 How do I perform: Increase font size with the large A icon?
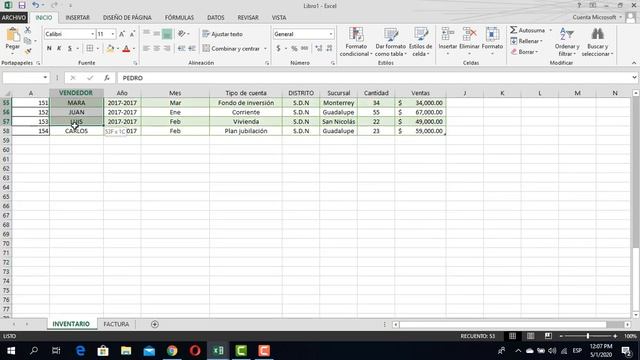click(x=122, y=34)
